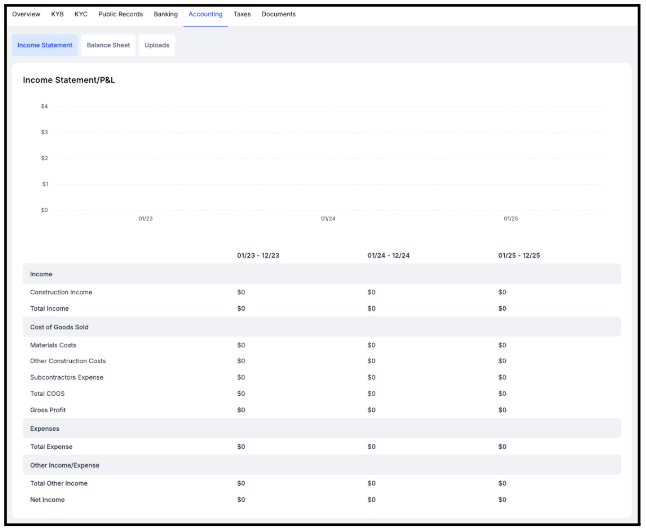Image resolution: width=646 pixels, height=532 pixels.
Task: Click Total Expense value for 01/25 - 12/25
Action: pyautogui.click(x=502, y=447)
